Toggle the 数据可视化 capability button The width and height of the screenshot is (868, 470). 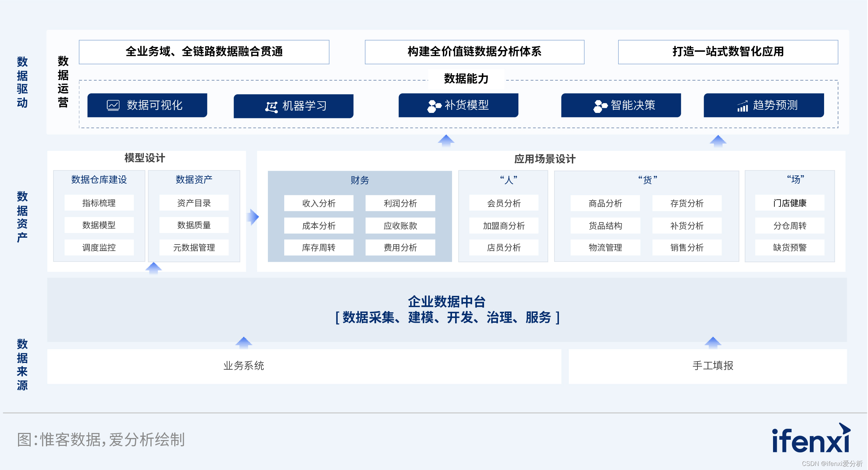coord(147,106)
